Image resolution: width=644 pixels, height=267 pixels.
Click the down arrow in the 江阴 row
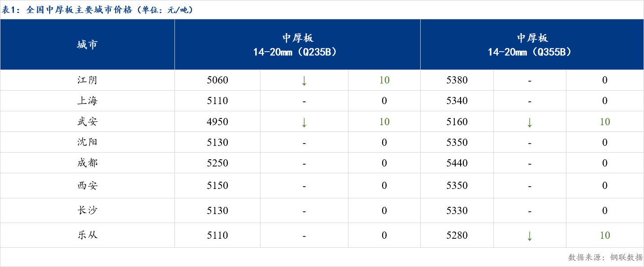(x=304, y=81)
